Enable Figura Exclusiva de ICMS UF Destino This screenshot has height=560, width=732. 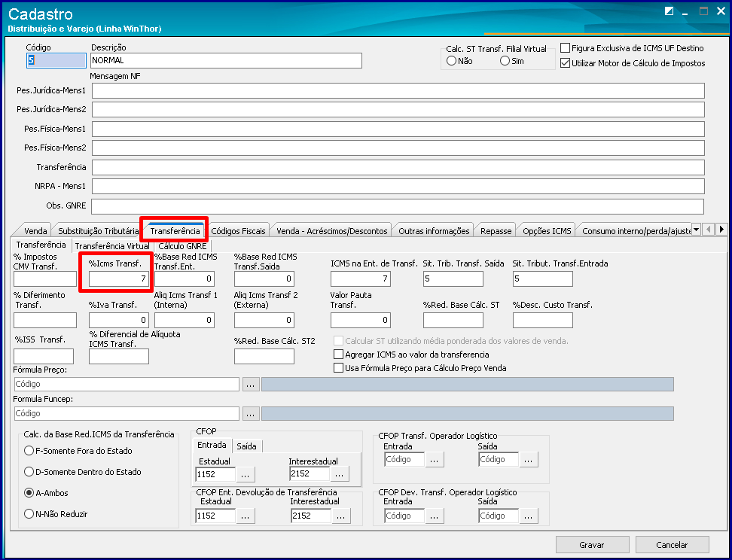click(x=566, y=48)
